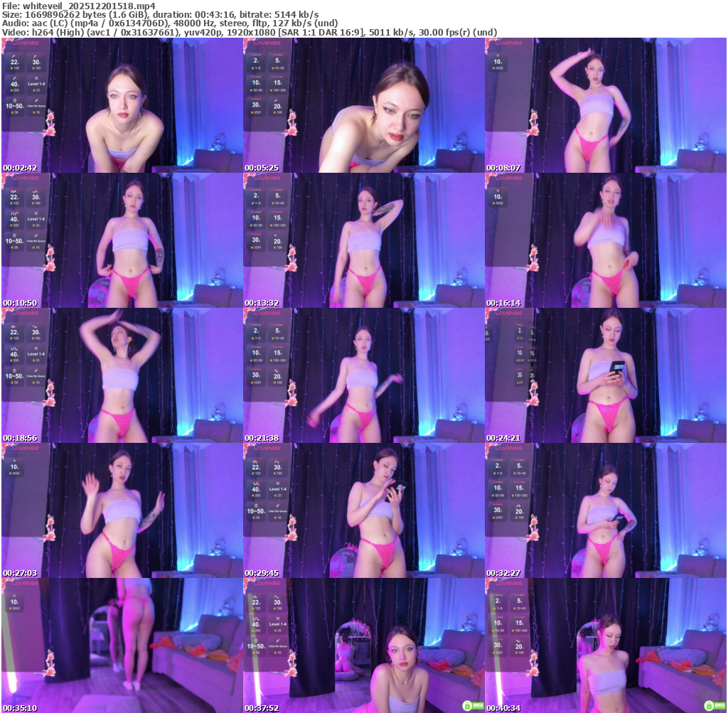Screen dimensions: 728x713
Task: Click the green lock icon in the 00:37:52 frame
Action: (469, 704)
